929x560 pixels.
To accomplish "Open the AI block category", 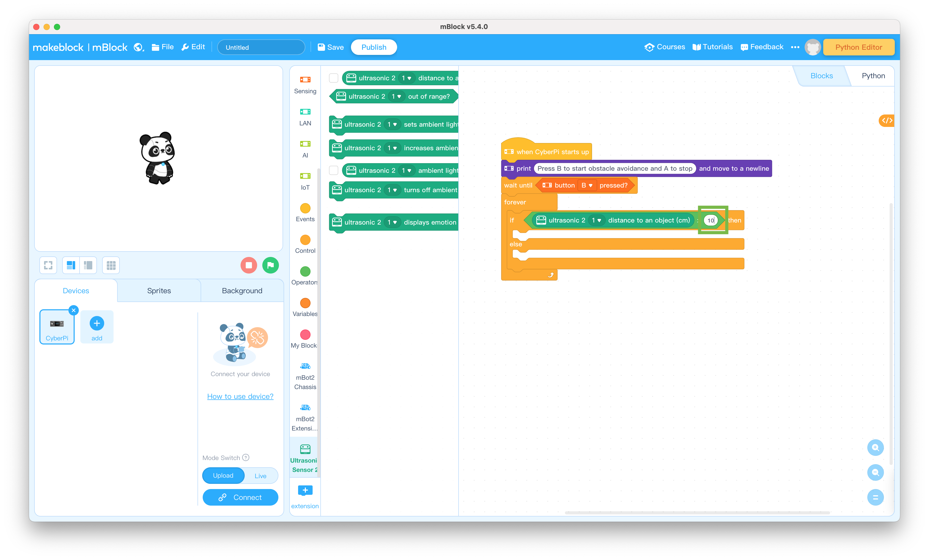I will (x=305, y=149).
